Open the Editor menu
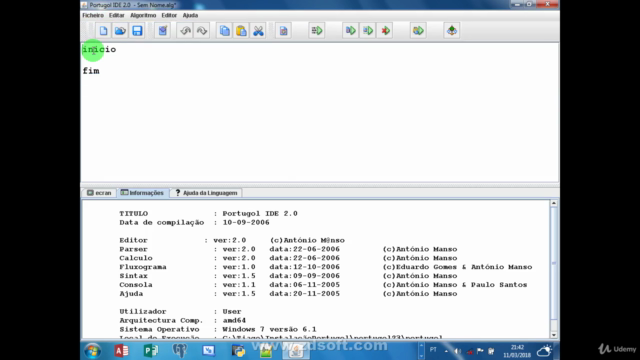The image size is (640, 360). [169, 16]
